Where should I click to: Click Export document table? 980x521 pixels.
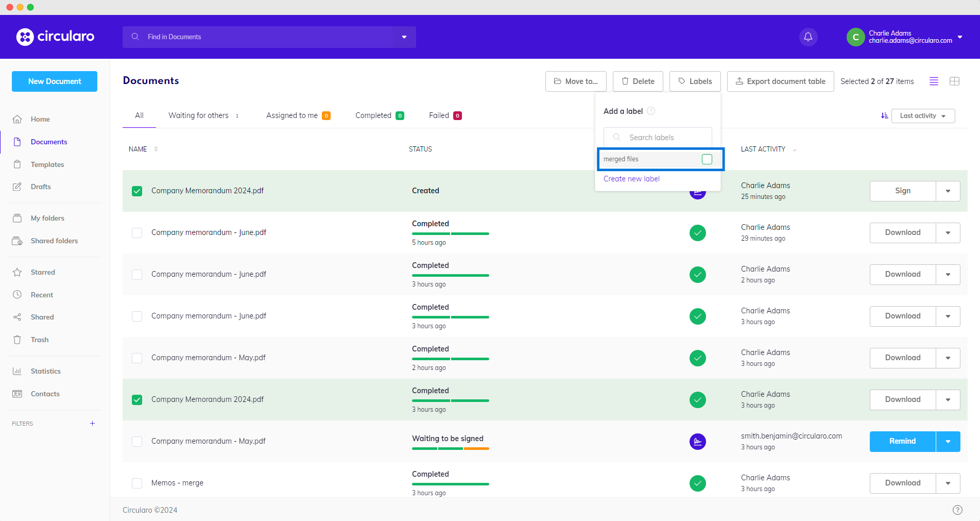click(781, 81)
